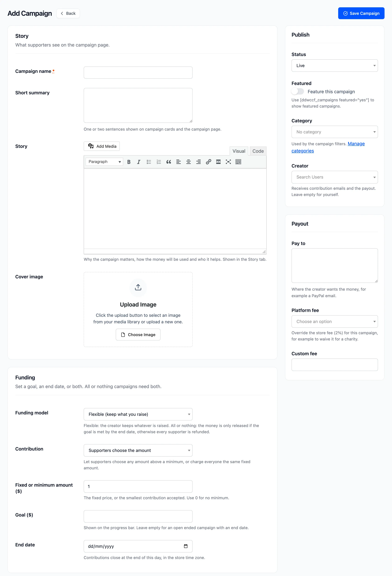Screen dimensions: 392x576
Task: Align story text left
Action: (x=179, y=162)
